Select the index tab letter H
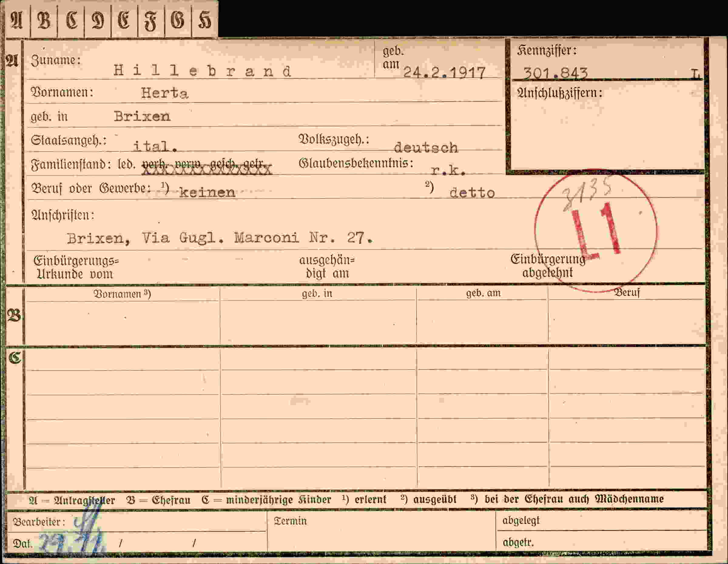 (x=205, y=20)
